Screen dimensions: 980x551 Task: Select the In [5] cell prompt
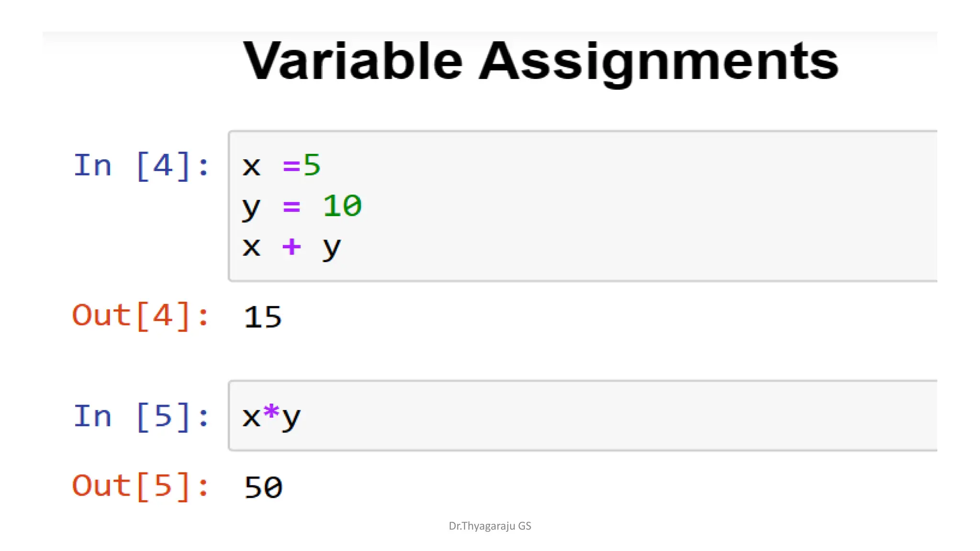coord(141,417)
